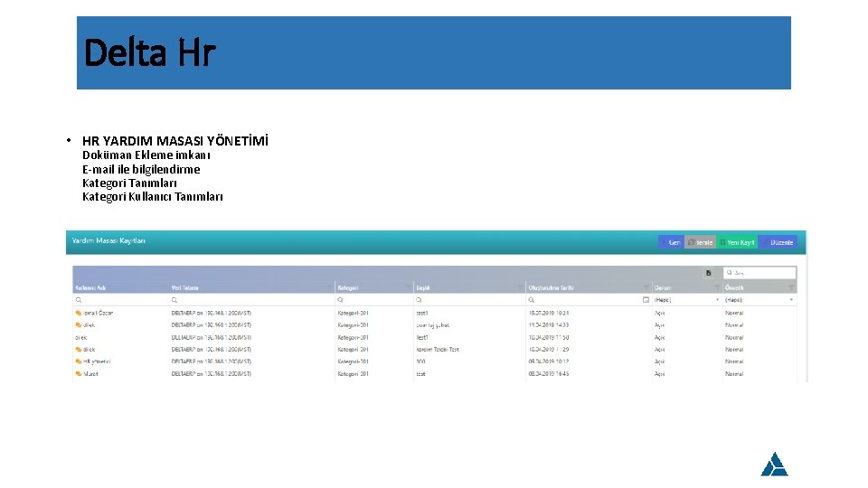Image resolution: width=868 pixels, height=488 pixels.
Task: Create a record with Yeni Kayıt
Action: coord(737,242)
